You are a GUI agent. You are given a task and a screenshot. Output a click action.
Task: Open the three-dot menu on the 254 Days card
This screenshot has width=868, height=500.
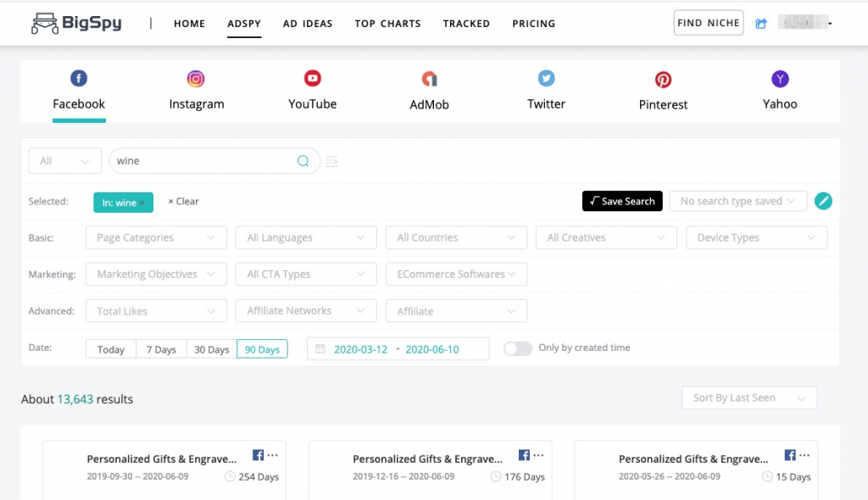[273, 455]
